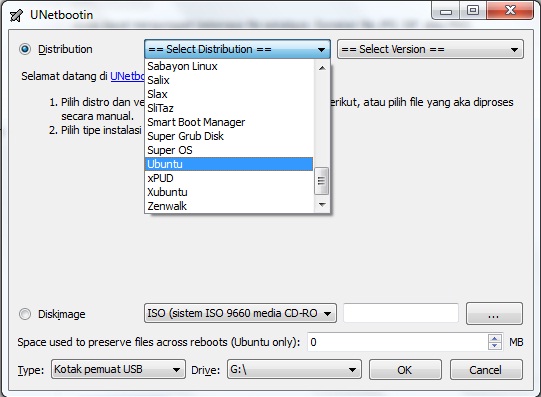The height and width of the screenshot is (397, 541).
Task: Select the Diskimage radio button
Action: (x=25, y=314)
